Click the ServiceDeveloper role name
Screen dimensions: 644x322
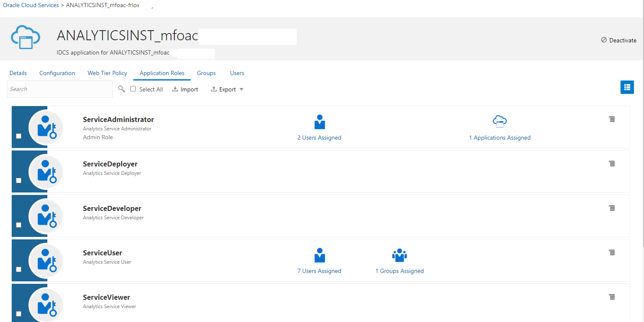pos(112,208)
